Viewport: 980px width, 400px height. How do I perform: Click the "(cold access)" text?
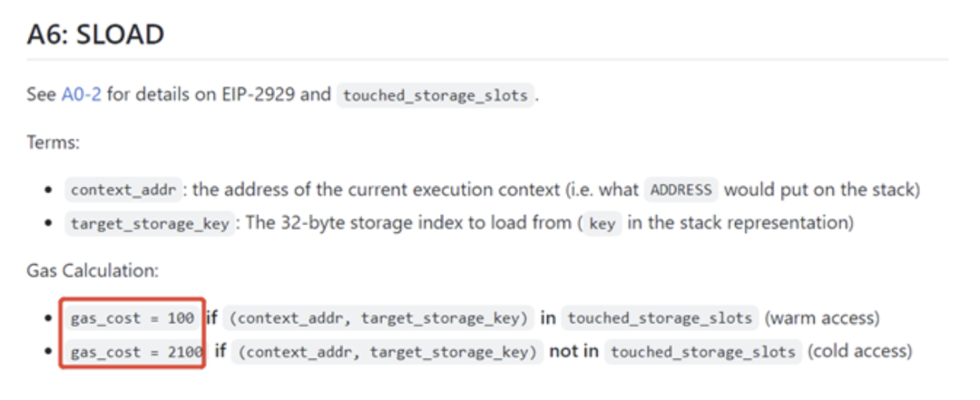point(859,351)
